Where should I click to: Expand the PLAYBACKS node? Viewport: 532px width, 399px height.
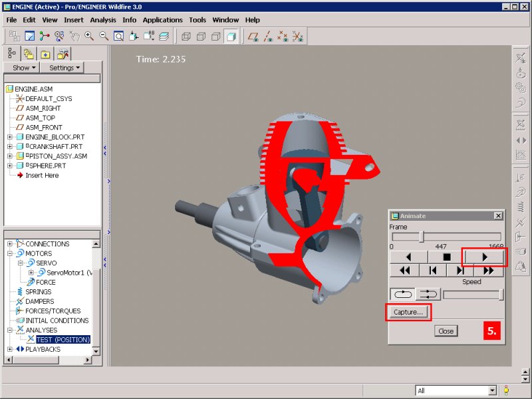click(10, 349)
